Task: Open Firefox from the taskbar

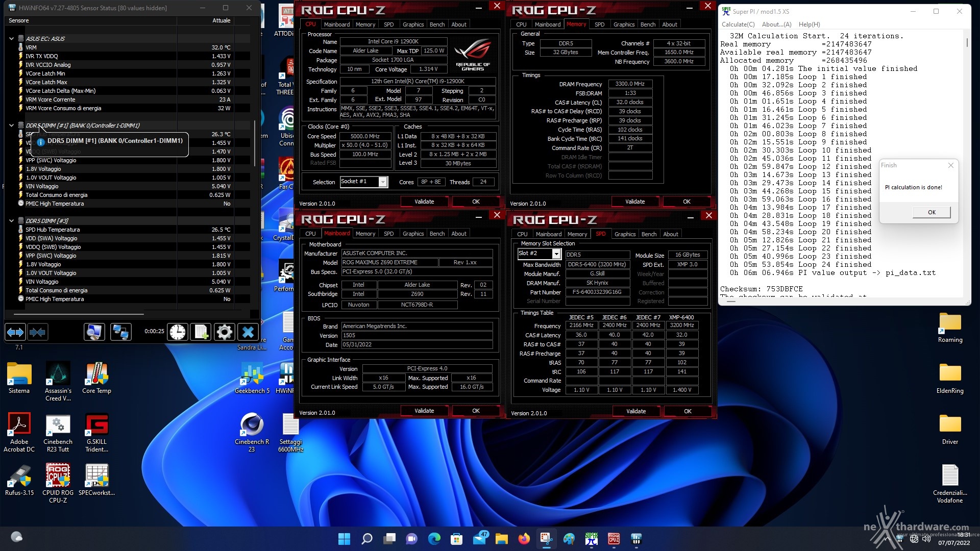Action: 524,539
